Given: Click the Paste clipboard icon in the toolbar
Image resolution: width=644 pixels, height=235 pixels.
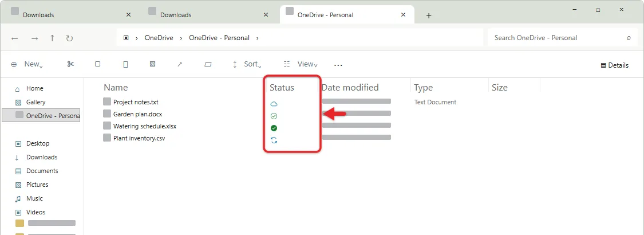Looking at the screenshot, I should tap(125, 64).
